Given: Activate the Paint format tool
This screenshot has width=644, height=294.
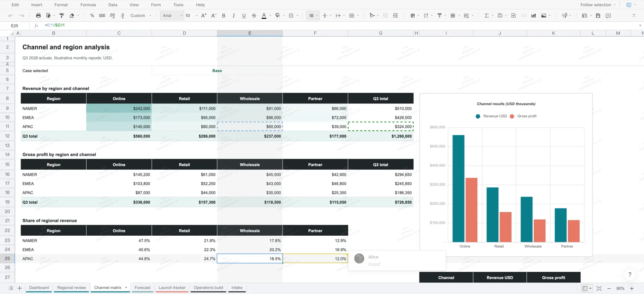Looking at the screenshot, I should coord(62,16).
